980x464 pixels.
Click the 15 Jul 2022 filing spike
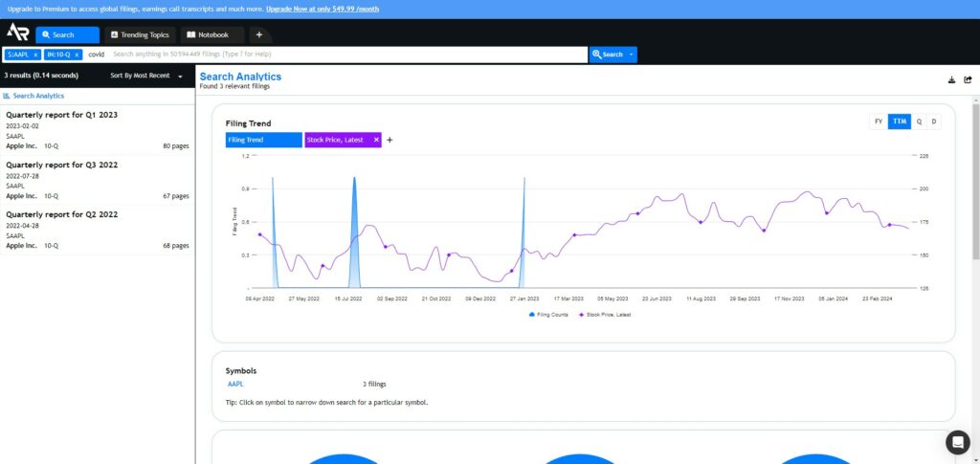pyautogui.click(x=354, y=232)
